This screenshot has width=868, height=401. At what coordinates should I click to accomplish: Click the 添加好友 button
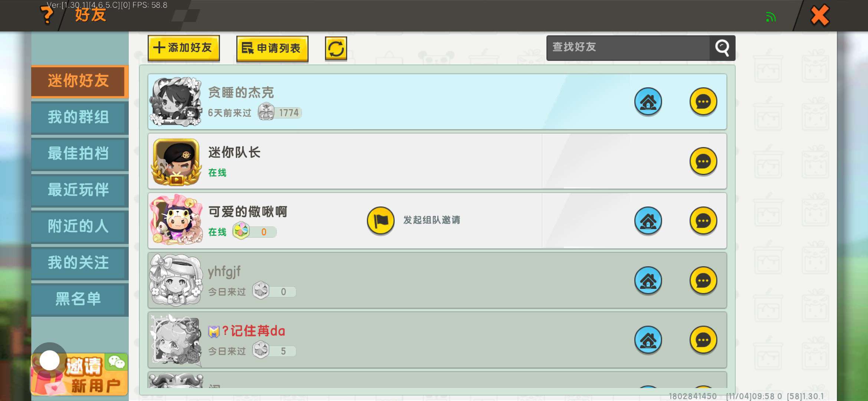point(184,48)
